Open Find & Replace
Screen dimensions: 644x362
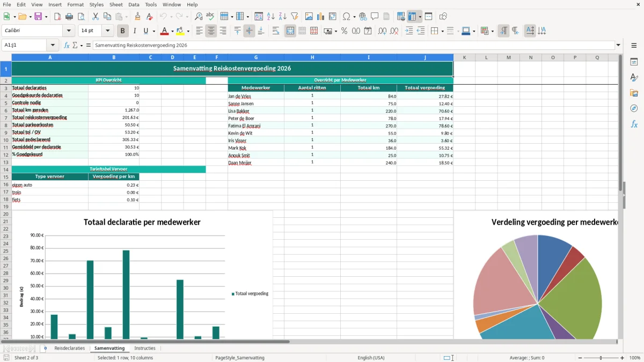tap(199, 17)
